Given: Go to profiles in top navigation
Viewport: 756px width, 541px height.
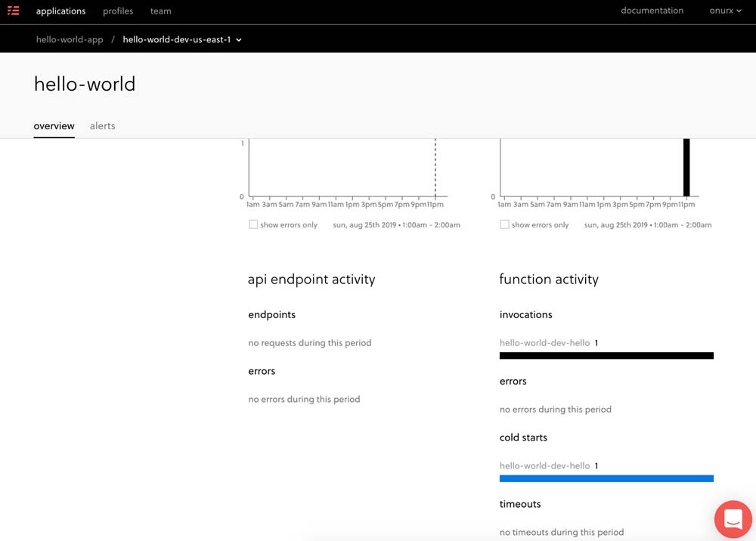Looking at the screenshot, I should coord(118,11).
